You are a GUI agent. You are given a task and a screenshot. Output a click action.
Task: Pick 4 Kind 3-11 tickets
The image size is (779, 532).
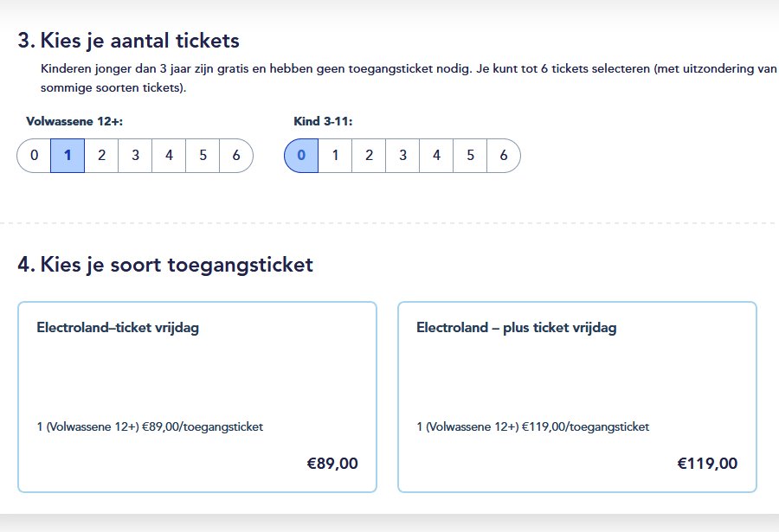[x=436, y=156]
